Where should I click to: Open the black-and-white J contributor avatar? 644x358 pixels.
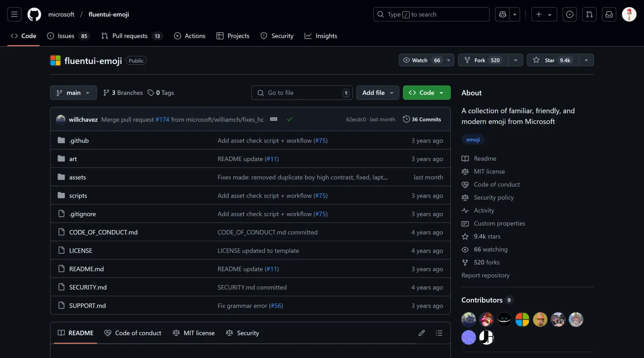click(x=486, y=337)
